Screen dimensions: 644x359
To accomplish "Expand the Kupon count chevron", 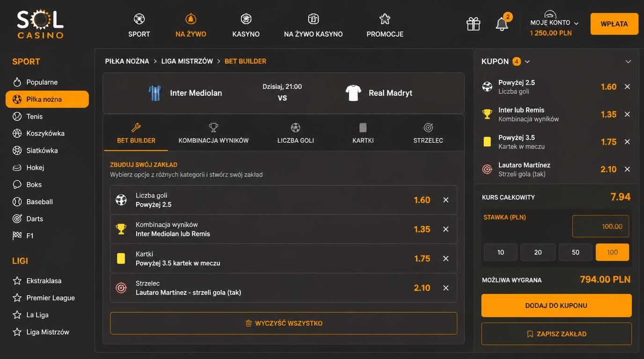I will point(527,62).
